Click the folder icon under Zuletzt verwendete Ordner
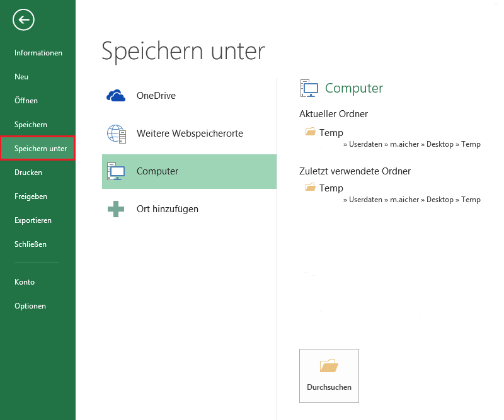 pos(310,188)
